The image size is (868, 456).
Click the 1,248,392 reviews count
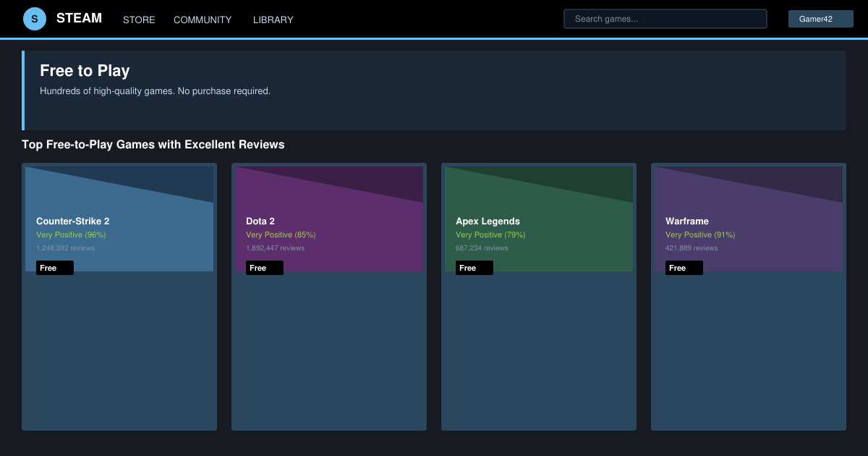tap(66, 248)
